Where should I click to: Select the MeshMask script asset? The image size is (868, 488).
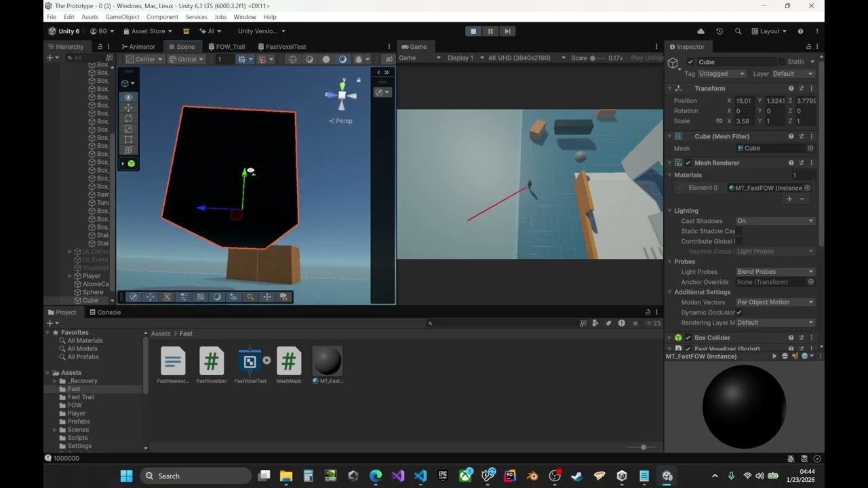pos(289,365)
